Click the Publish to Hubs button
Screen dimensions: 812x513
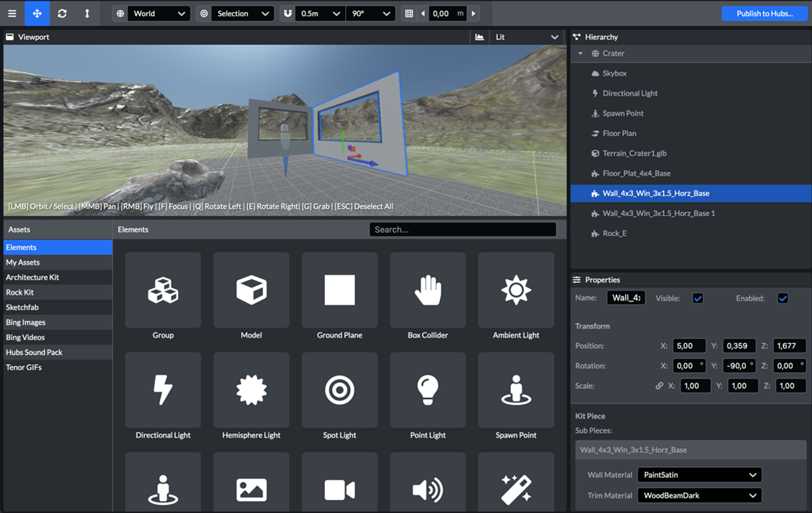tap(764, 14)
